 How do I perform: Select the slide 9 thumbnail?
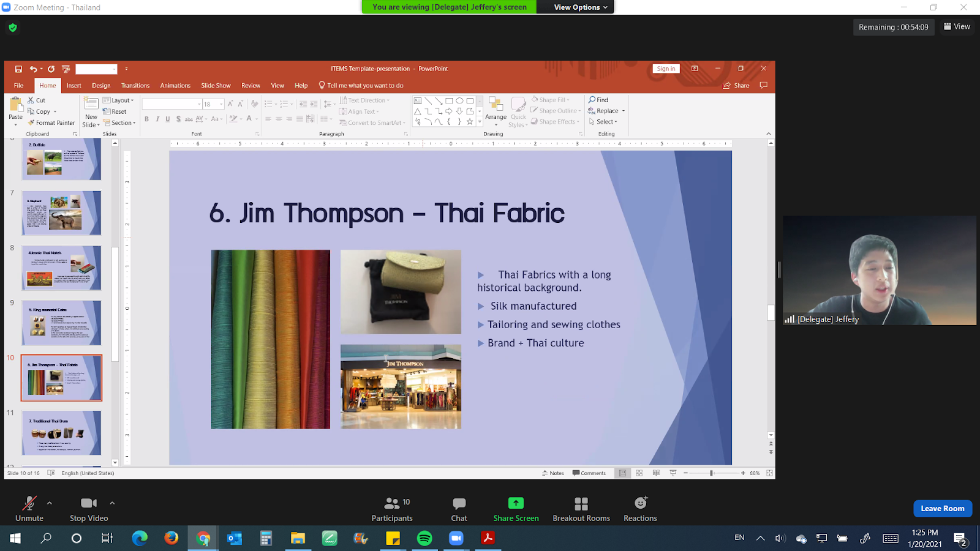(x=61, y=323)
